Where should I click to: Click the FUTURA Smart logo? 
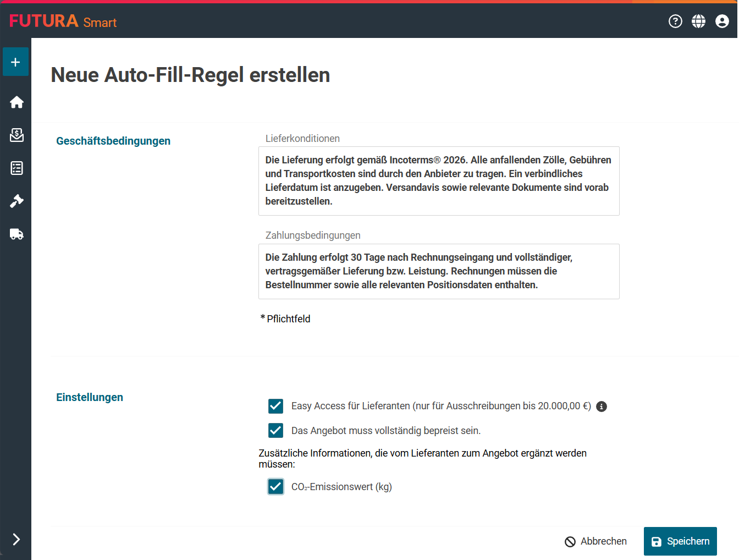63,21
